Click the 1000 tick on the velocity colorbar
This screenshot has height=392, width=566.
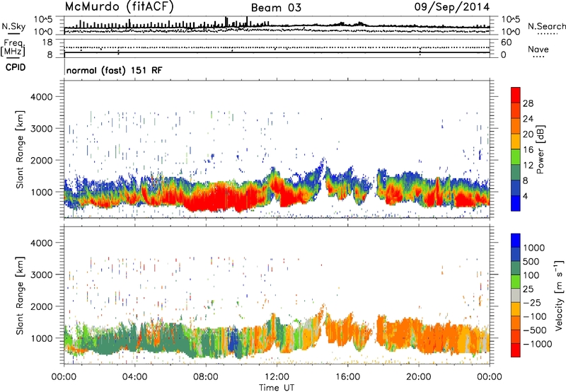pyautogui.click(x=534, y=248)
